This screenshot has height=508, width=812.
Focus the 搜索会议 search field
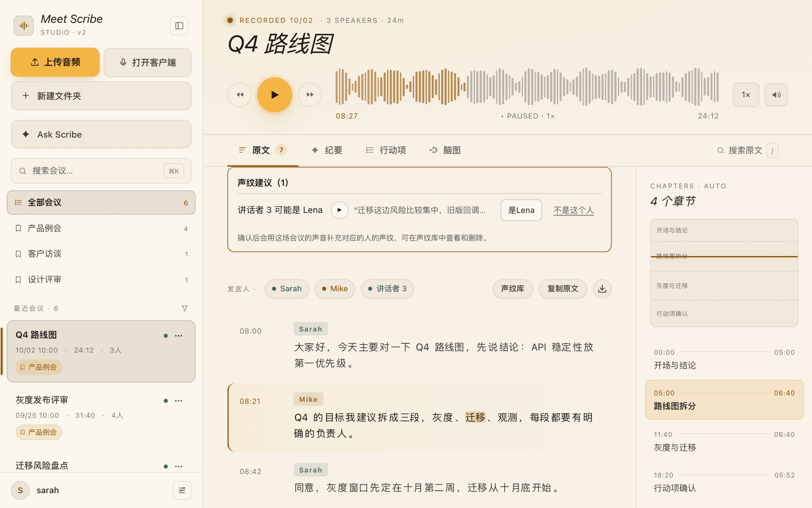click(x=101, y=171)
